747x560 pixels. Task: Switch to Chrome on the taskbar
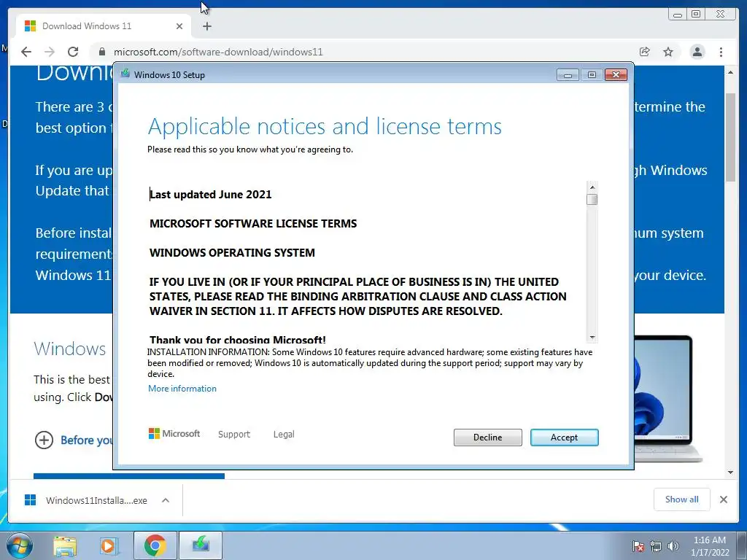pos(155,545)
